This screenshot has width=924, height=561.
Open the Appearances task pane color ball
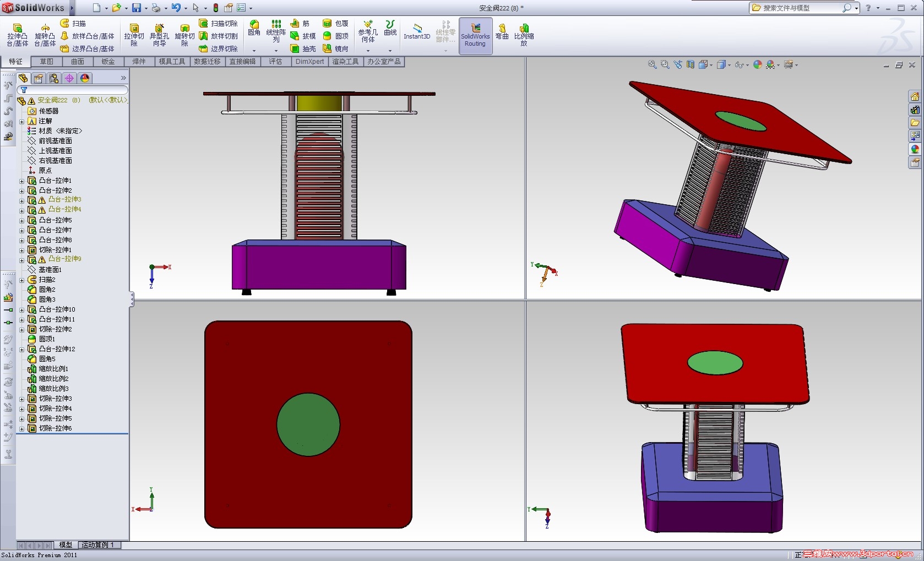click(x=915, y=149)
